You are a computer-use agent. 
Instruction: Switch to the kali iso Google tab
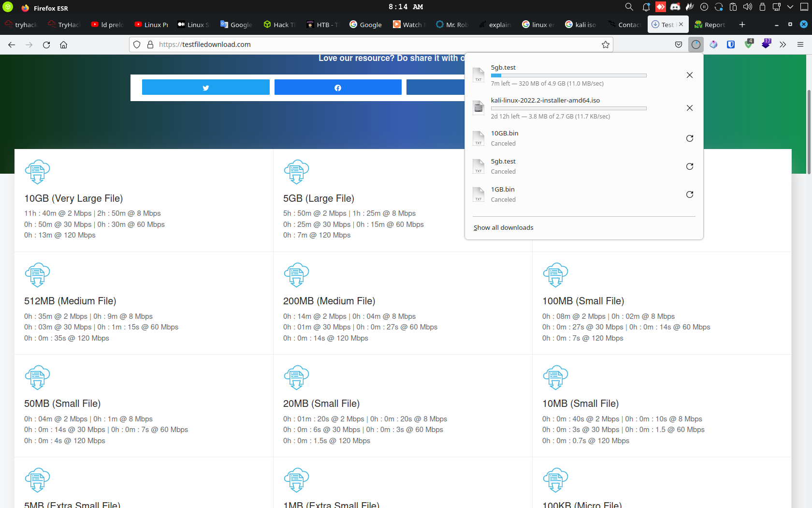pos(580,25)
